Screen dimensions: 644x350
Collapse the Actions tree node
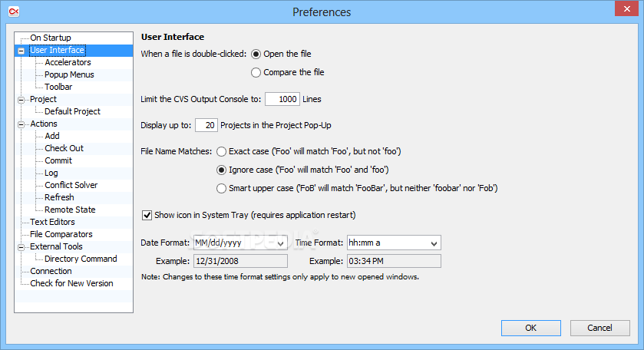[21, 124]
